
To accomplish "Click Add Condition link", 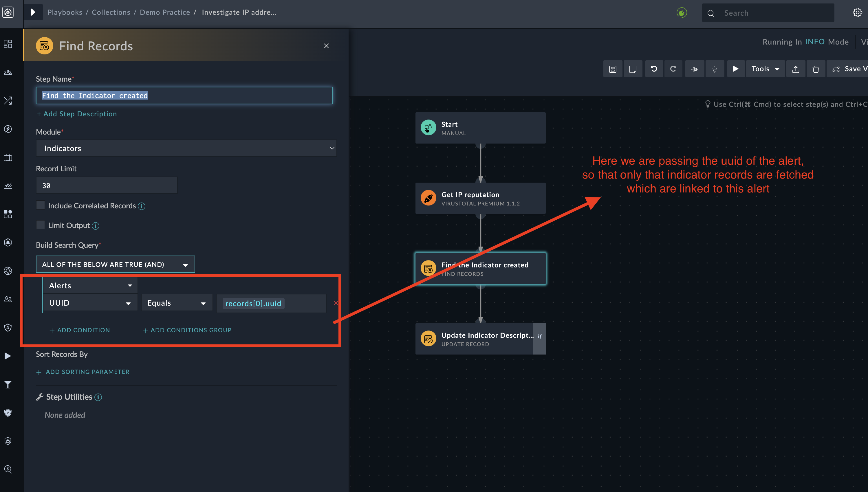I will tap(80, 330).
